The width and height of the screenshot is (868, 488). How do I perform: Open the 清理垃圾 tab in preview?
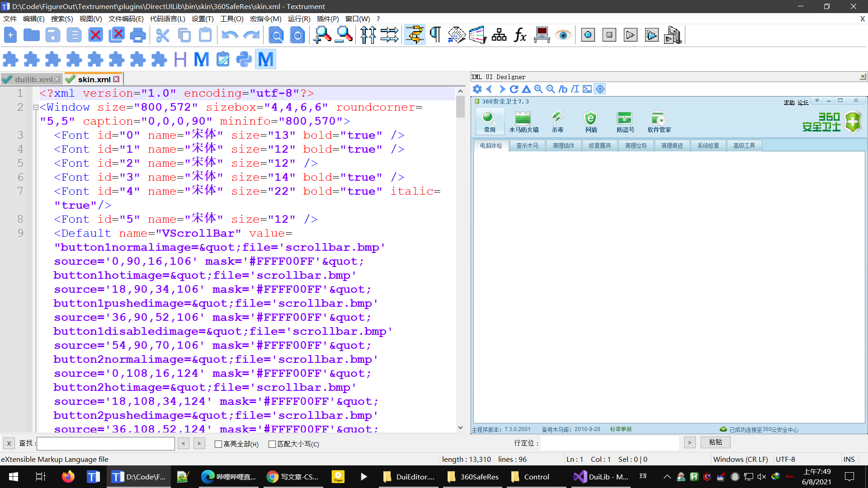point(636,145)
